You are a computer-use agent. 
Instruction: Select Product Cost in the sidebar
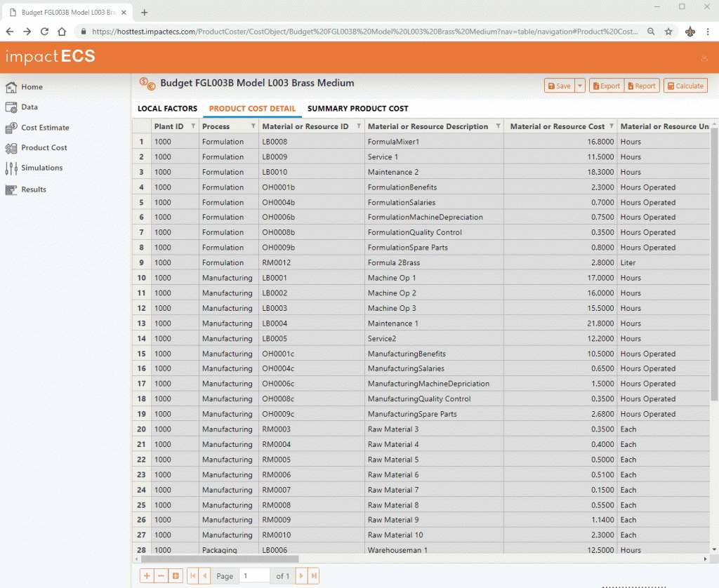tap(37, 147)
